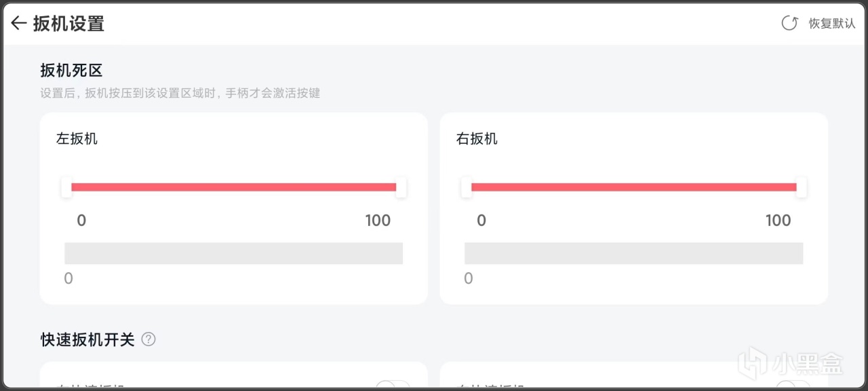The width and height of the screenshot is (868, 391).
Task: Go back using the arrow icon
Action: point(19,24)
